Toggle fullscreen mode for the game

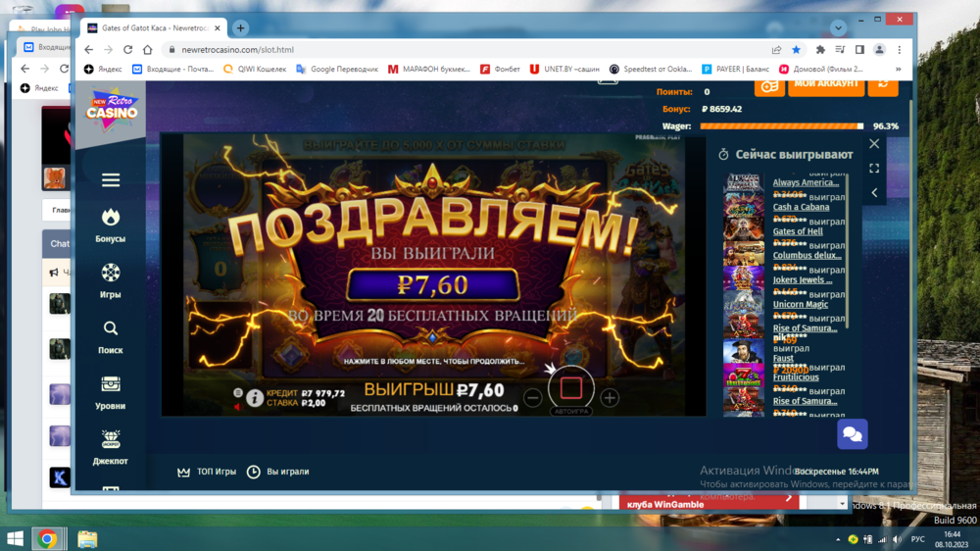(x=874, y=169)
